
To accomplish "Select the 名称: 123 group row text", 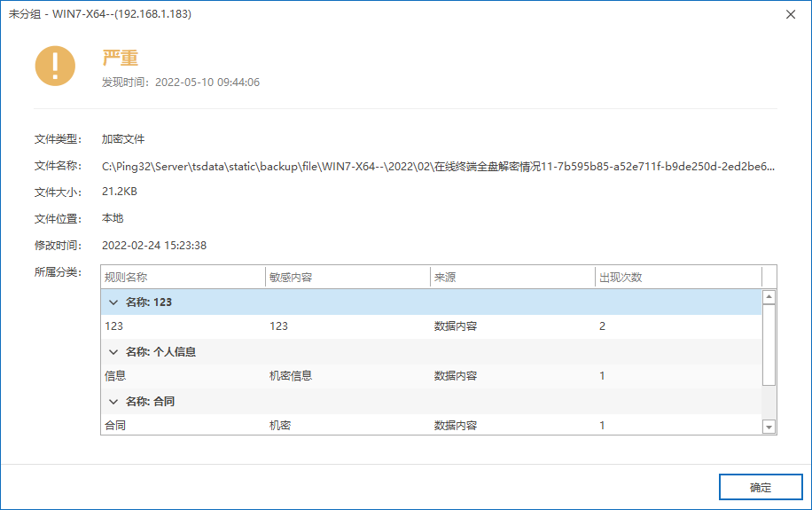I will coord(149,302).
